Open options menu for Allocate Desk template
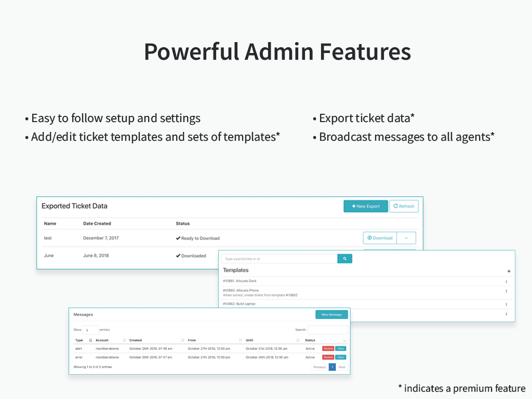This screenshot has width=532, height=399. pyautogui.click(x=506, y=282)
